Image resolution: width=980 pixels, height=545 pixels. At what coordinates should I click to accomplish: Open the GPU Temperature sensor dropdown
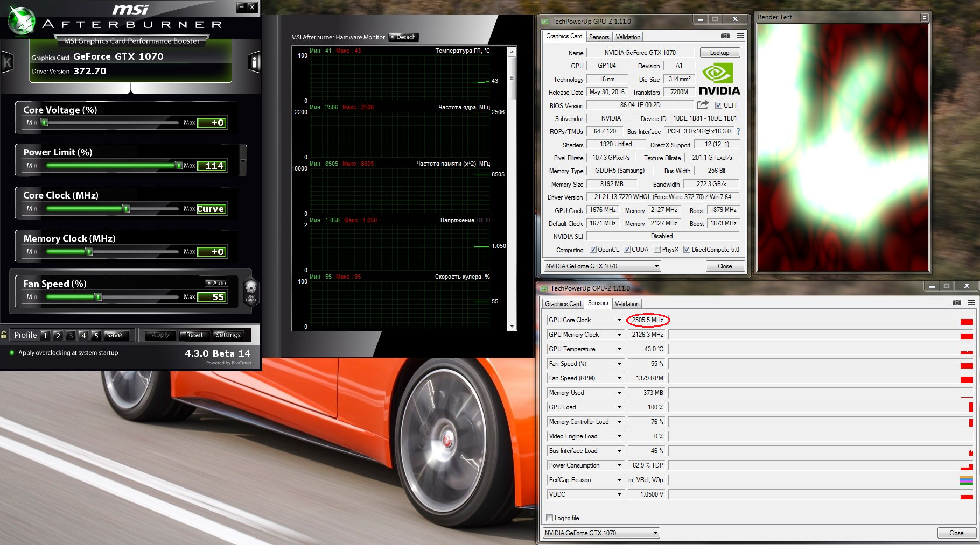pos(619,349)
